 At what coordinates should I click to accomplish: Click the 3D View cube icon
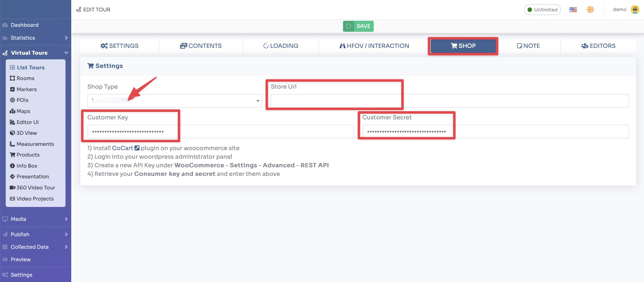point(13,133)
